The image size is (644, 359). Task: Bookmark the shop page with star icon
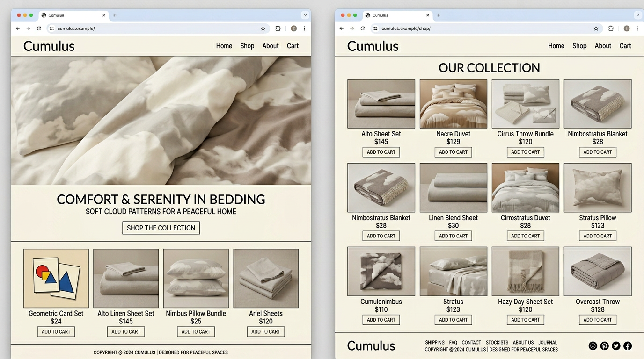pos(596,29)
